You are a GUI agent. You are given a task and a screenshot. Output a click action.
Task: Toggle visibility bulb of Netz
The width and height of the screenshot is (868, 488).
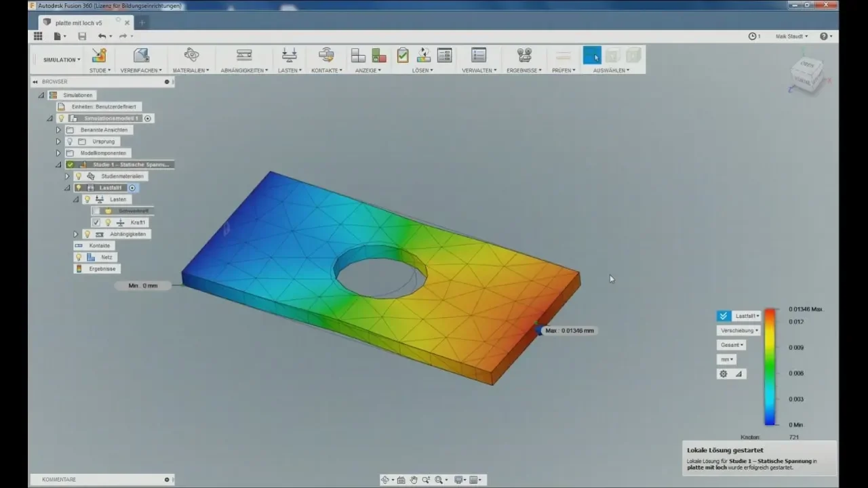tap(79, 257)
